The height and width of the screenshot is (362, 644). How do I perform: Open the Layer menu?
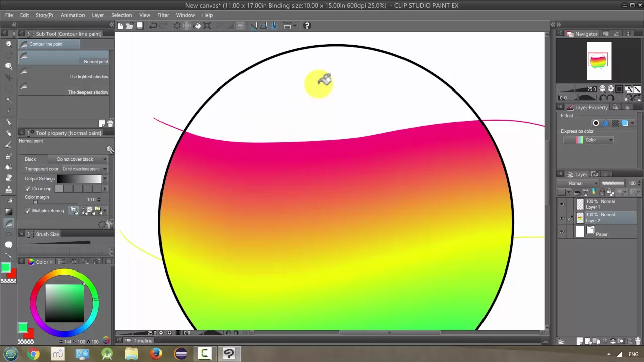pyautogui.click(x=98, y=15)
